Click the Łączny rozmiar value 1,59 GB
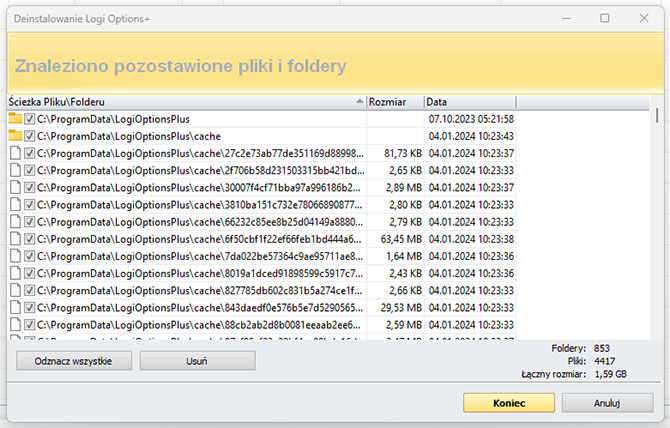This screenshot has height=428, width=670. (x=611, y=374)
